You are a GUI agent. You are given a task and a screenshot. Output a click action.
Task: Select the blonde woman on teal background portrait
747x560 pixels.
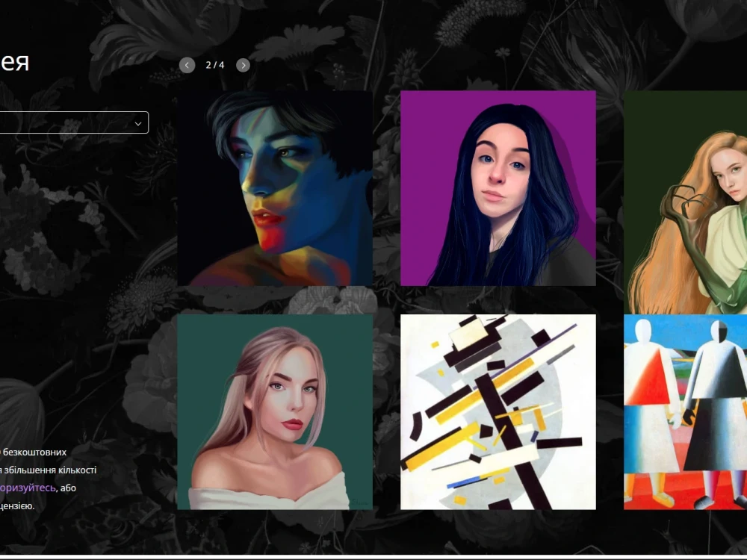[275, 412]
